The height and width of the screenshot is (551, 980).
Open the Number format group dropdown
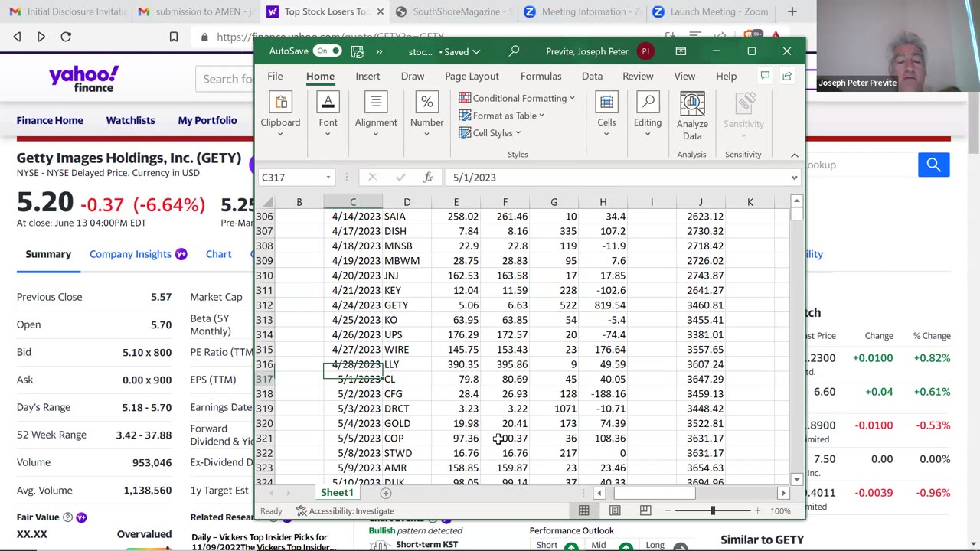click(x=426, y=115)
